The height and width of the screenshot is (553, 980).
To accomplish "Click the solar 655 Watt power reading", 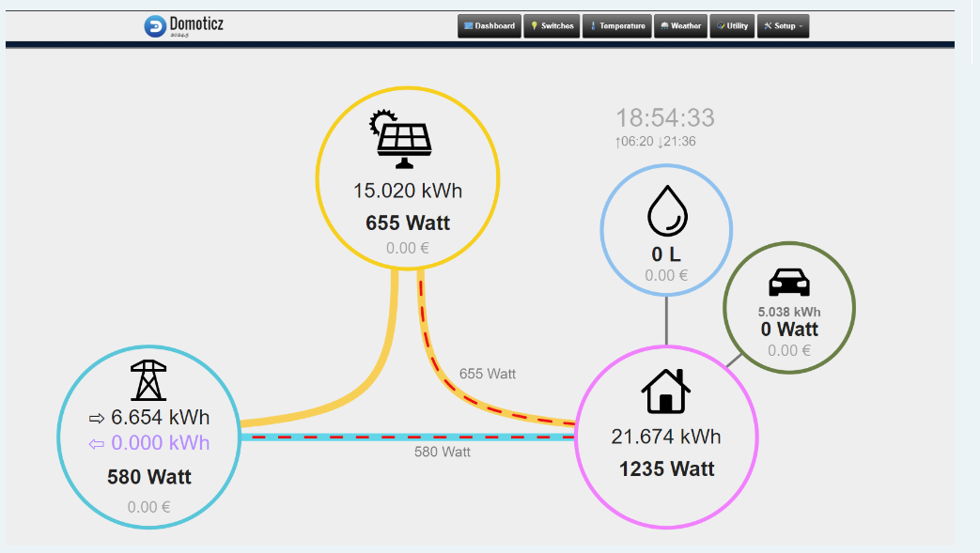I will tap(408, 223).
